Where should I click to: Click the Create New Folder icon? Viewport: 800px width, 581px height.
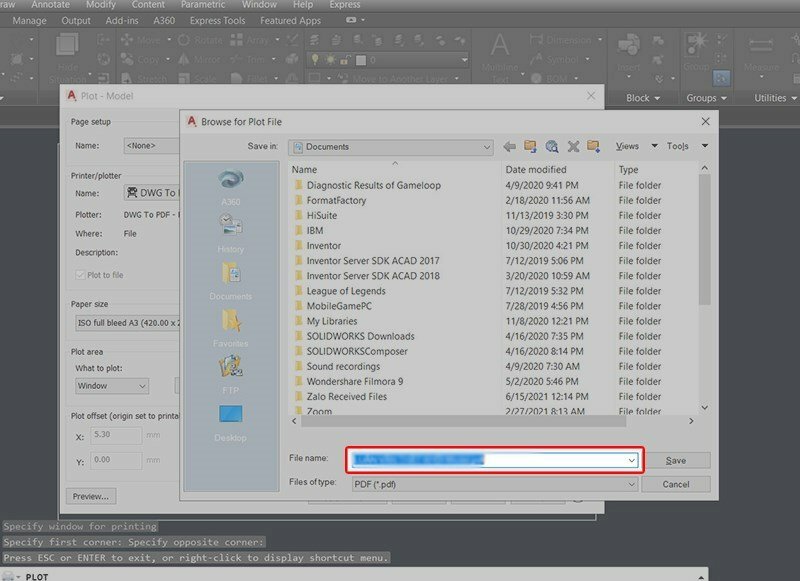point(591,145)
